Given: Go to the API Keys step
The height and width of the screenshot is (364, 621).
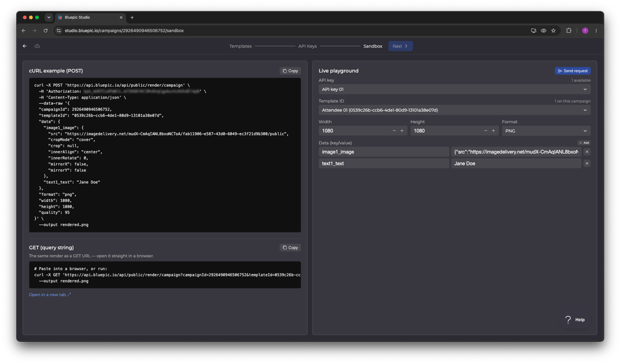Looking at the screenshot, I should [307, 46].
